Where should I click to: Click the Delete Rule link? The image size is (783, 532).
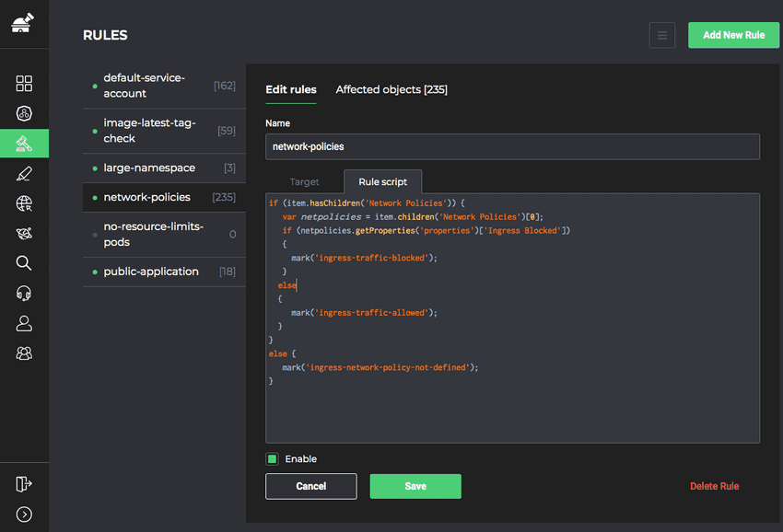coord(714,486)
